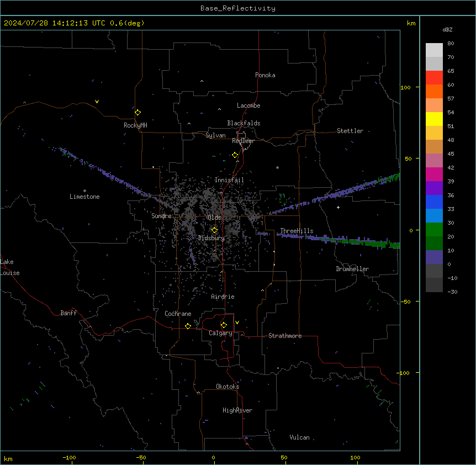The height and width of the screenshot is (465, 476).
Task: Select the light gray 80 dBZ swatch
Action: point(434,50)
